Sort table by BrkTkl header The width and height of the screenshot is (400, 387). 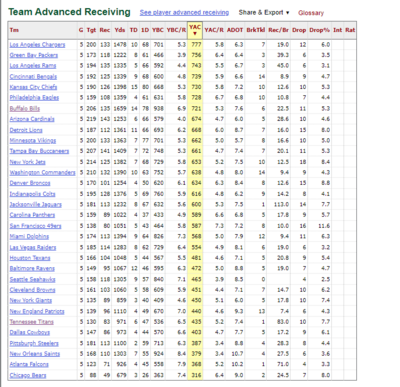click(256, 30)
